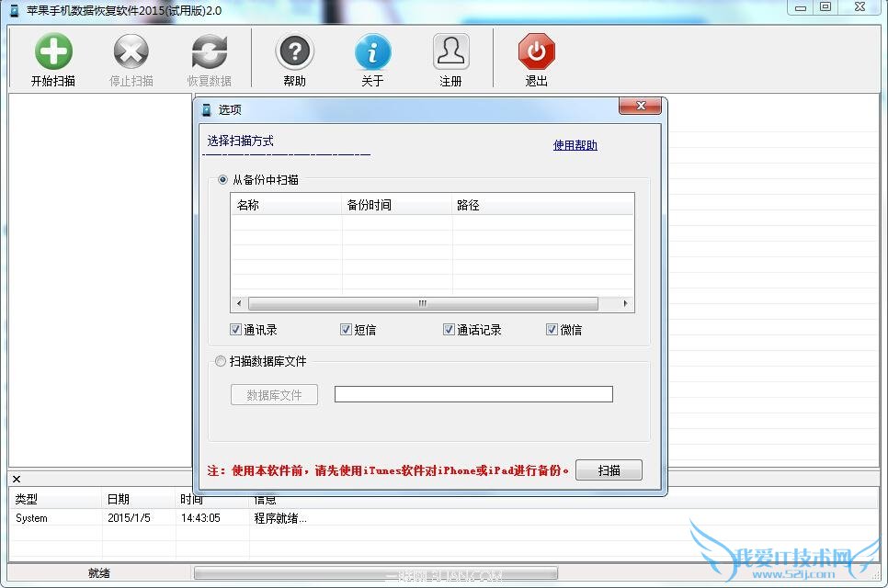
Task: Click the 类型 log column header
Action: tap(55, 499)
